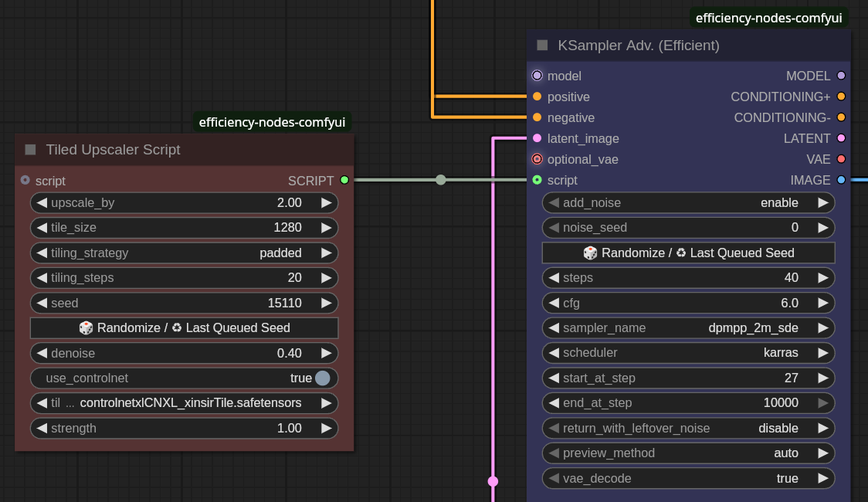This screenshot has width=868, height=502.
Task: Click the latent_image input socket on KSampler
Action: click(x=537, y=137)
